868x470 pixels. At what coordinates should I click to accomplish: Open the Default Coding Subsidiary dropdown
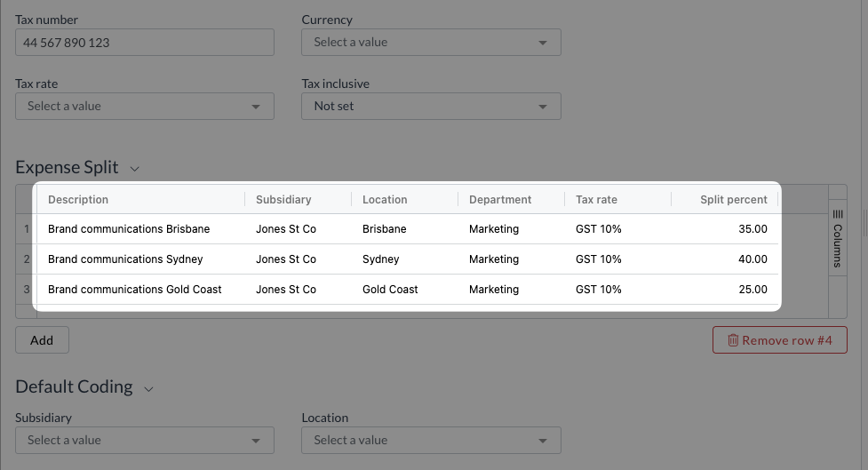coord(145,440)
